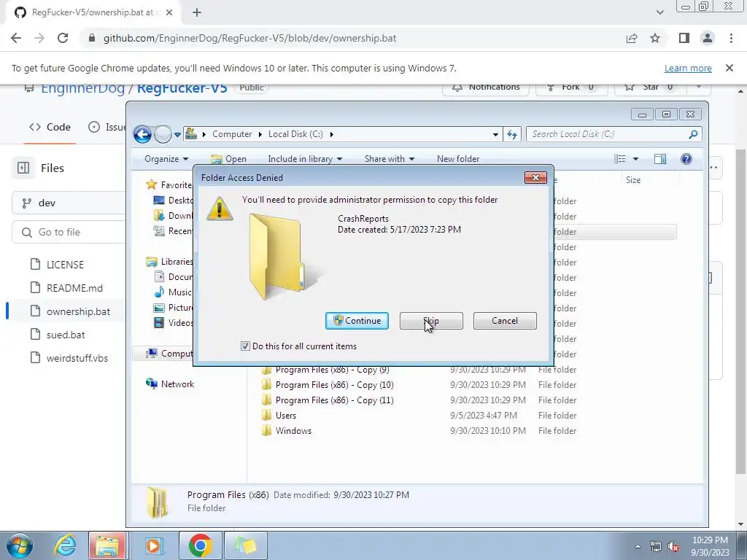Click EnginnerDog owner link on GitHub
Image resolution: width=747 pixels, height=560 pixels.
pyautogui.click(x=82, y=87)
